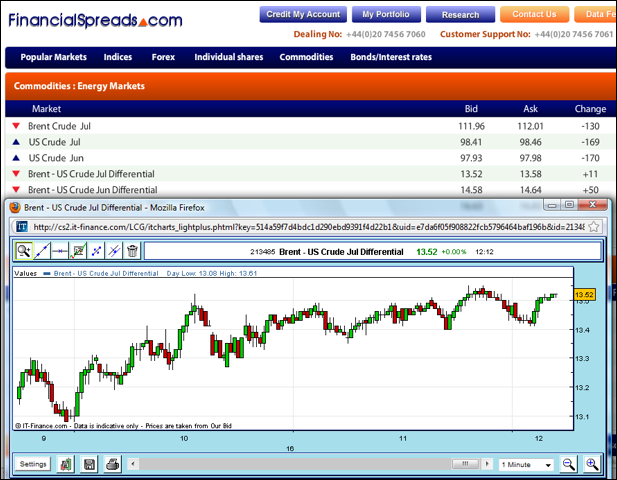Click the Brent Crude Jul market link
The image size is (617, 480).
[59, 126]
